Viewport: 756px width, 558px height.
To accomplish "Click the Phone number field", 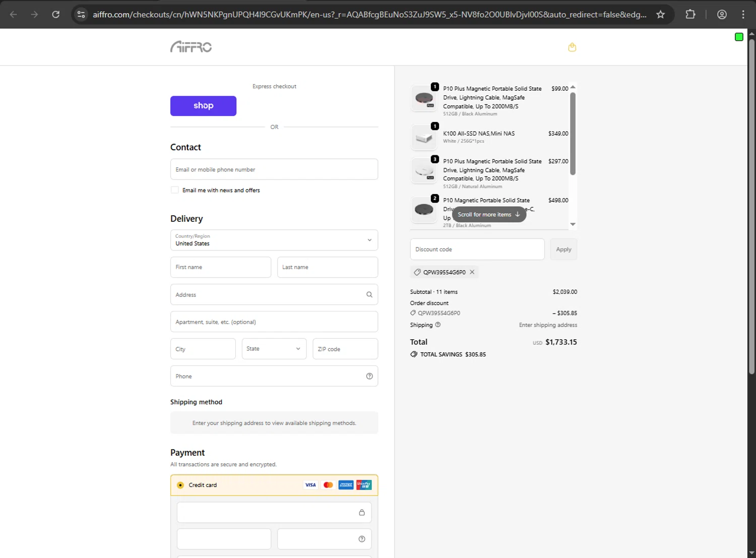I will click(x=274, y=376).
